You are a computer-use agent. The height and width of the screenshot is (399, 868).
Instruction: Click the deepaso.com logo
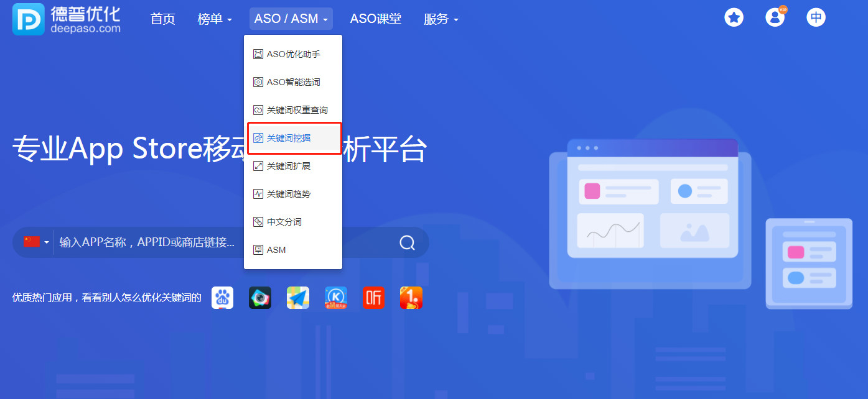click(x=67, y=19)
